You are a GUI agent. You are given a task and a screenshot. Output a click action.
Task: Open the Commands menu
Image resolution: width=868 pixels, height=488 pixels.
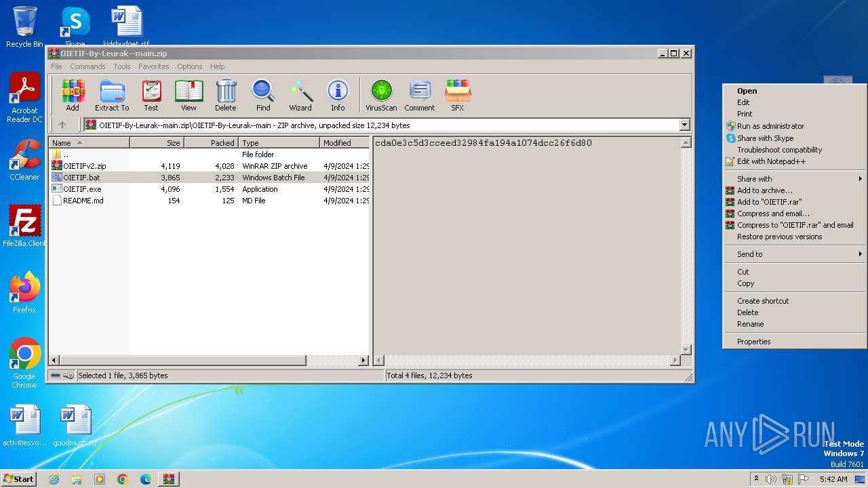click(x=87, y=66)
